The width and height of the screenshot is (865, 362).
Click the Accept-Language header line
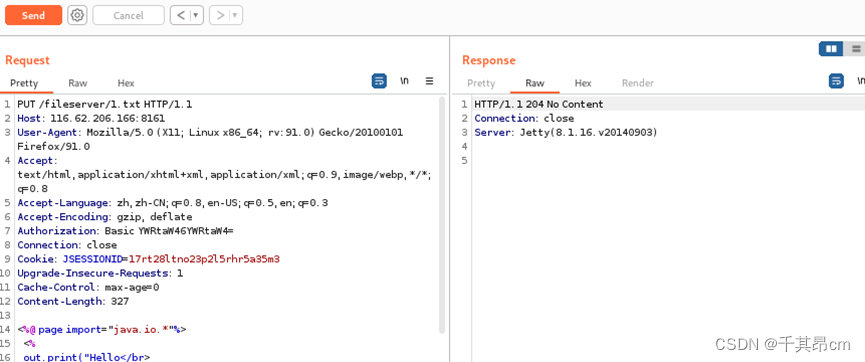(x=173, y=203)
